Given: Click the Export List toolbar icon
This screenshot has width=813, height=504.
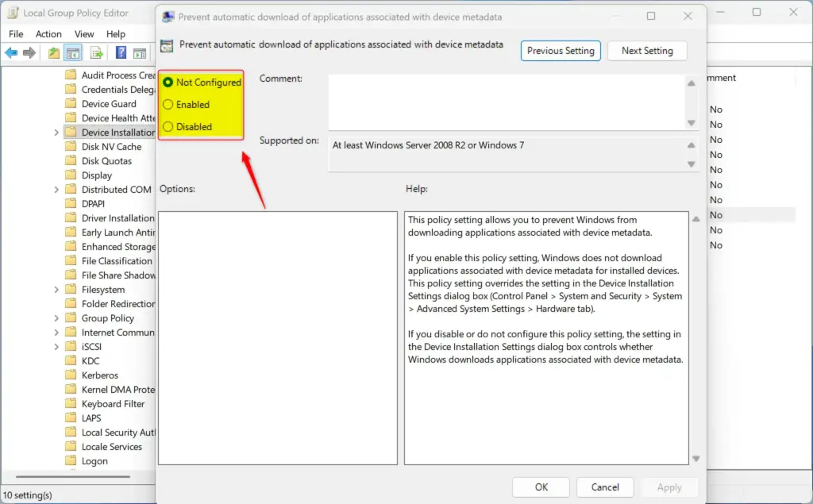Looking at the screenshot, I should click(96, 53).
